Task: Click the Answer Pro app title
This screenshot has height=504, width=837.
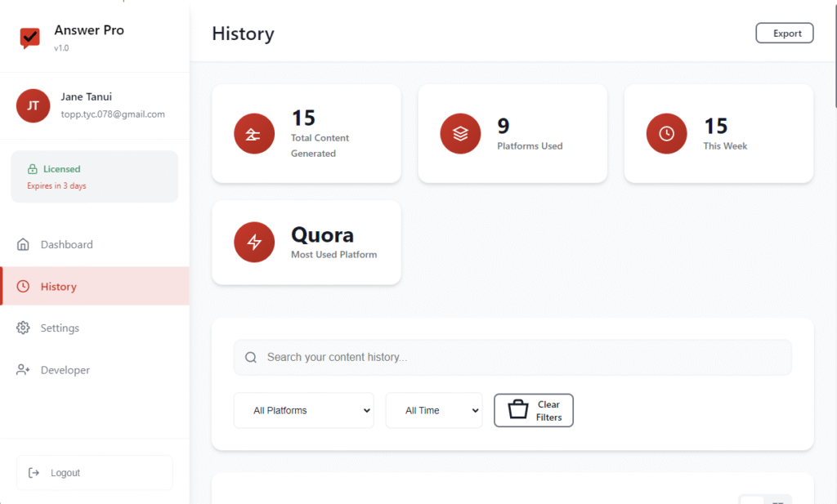Action: pyautogui.click(x=89, y=30)
